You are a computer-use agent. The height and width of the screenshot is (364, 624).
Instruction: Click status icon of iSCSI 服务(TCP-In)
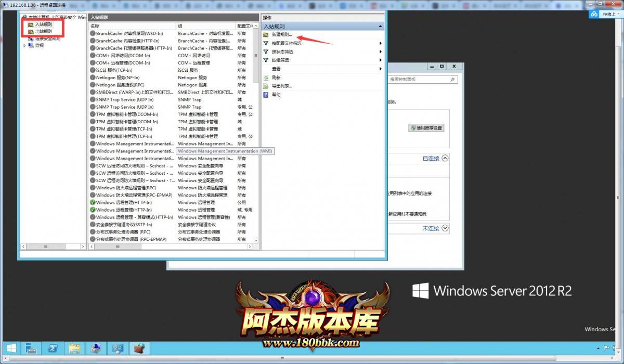[x=93, y=70]
